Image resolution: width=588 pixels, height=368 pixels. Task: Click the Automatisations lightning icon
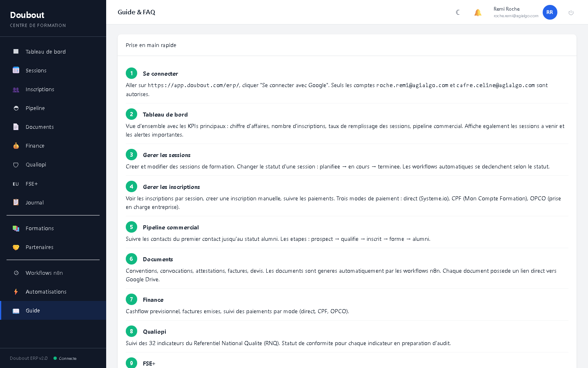pyautogui.click(x=16, y=292)
